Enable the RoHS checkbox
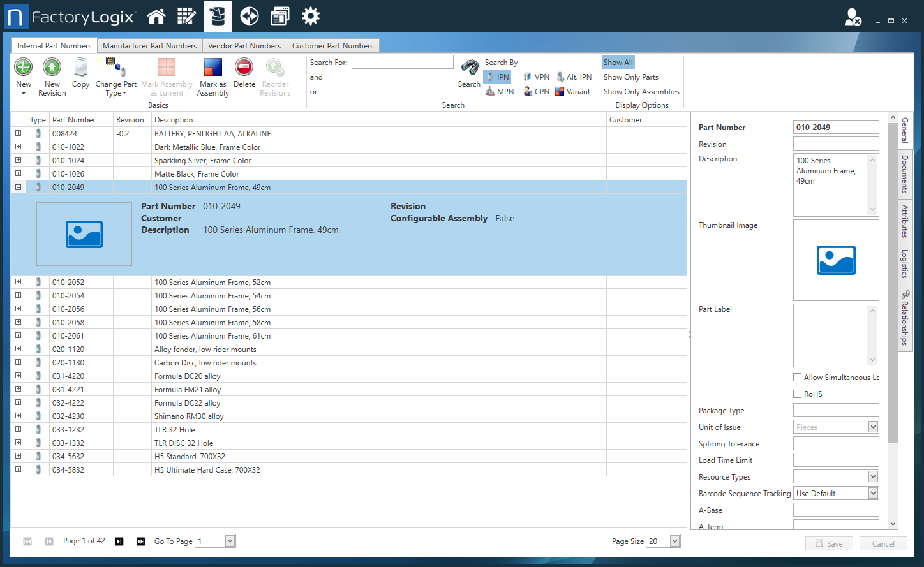Image resolution: width=924 pixels, height=567 pixels. click(797, 394)
